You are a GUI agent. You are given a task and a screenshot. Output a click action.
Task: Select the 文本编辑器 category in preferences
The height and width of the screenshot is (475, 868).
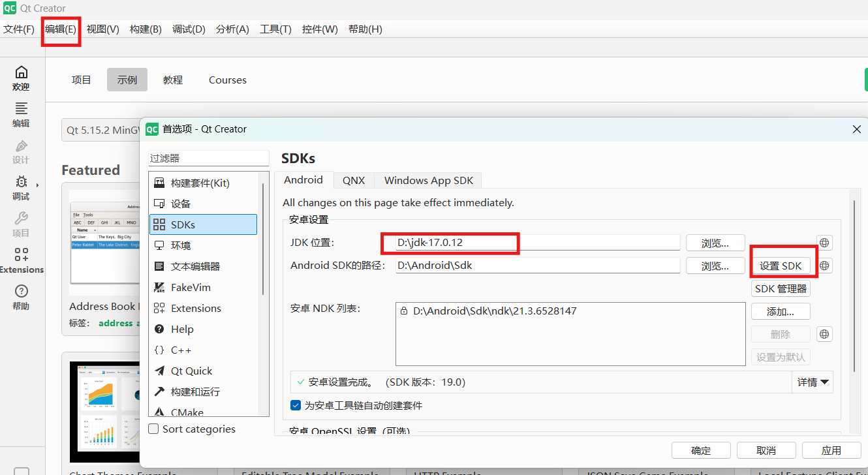coord(203,266)
